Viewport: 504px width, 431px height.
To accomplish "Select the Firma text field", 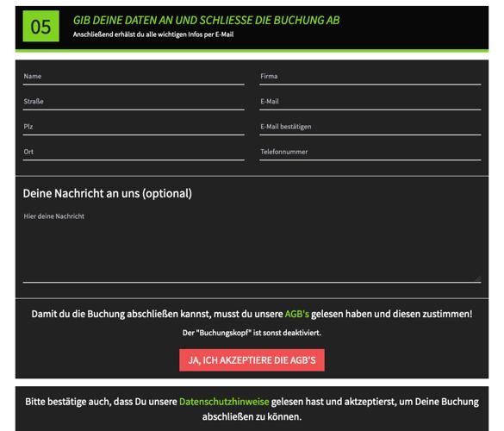I will point(370,78).
